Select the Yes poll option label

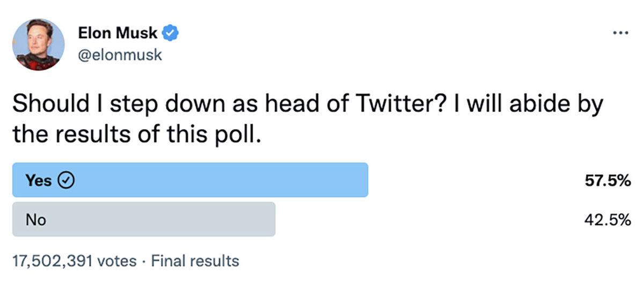point(39,181)
